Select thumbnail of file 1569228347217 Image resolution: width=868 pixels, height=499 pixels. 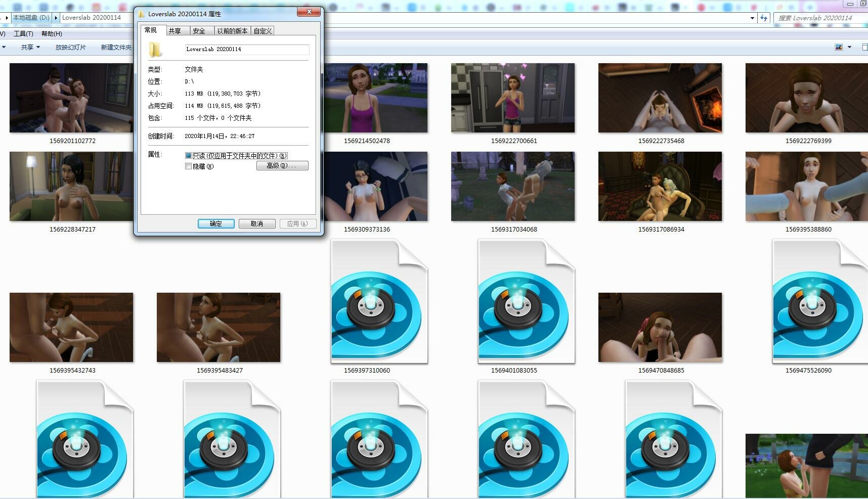tap(71, 186)
